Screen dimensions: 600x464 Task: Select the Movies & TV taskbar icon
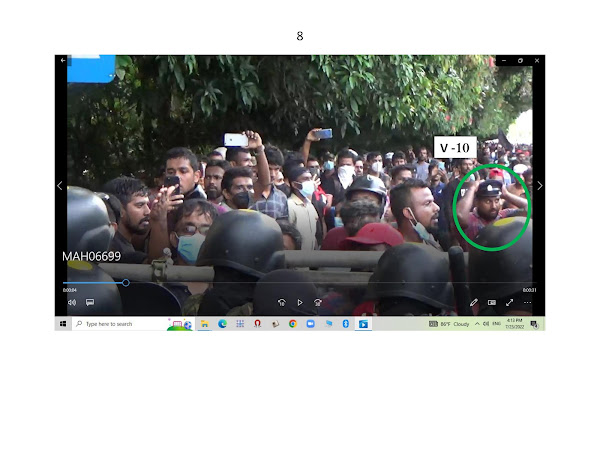tap(363, 324)
